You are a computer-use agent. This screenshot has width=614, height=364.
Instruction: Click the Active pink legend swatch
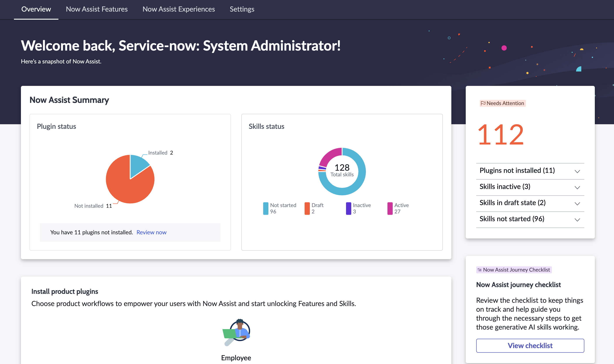[x=390, y=209]
